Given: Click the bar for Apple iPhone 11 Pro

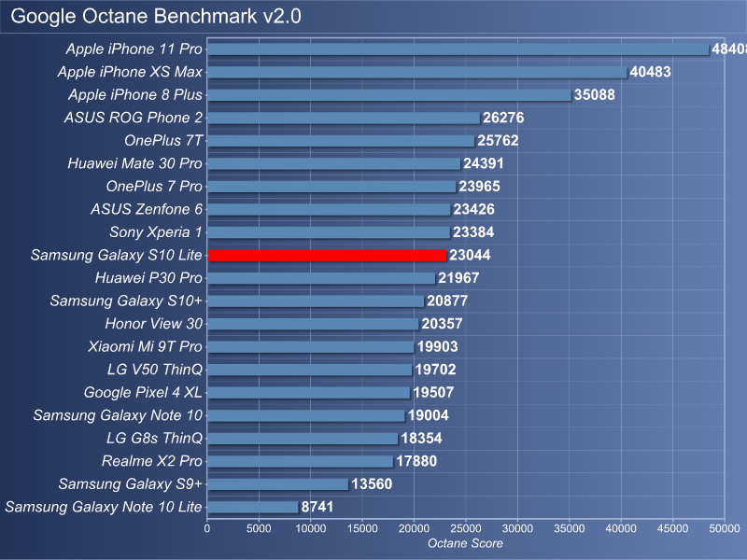Looking at the screenshot, I should 458,49.
